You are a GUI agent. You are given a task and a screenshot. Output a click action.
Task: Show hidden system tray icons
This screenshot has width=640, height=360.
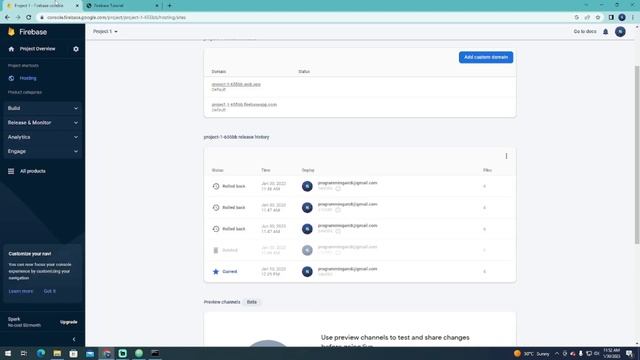point(556,353)
